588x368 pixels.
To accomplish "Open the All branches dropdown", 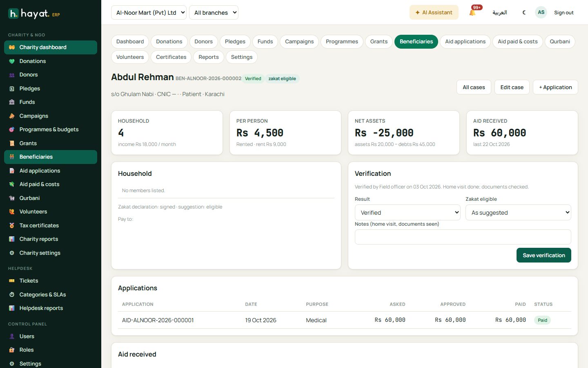I will pyautogui.click(x=214, y=13).
